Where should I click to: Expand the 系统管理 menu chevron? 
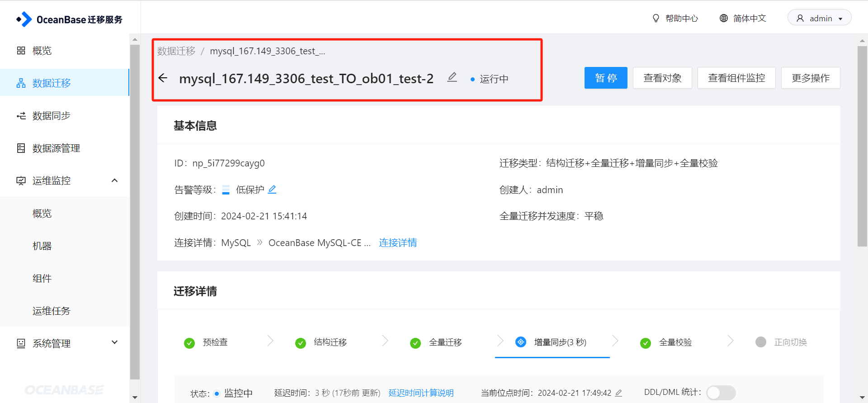coord(115,342)
